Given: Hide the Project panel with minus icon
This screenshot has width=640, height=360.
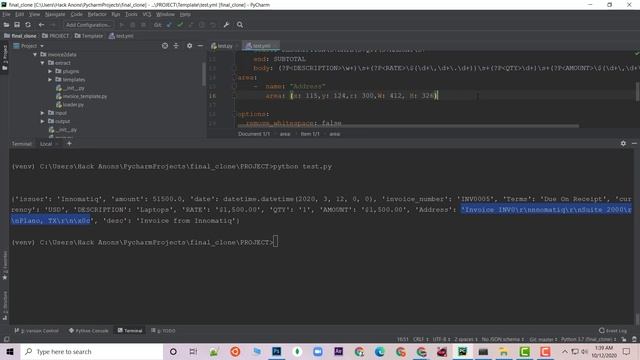Looking at the screenshot, I should pyautogui.click(x=200, y=46).
